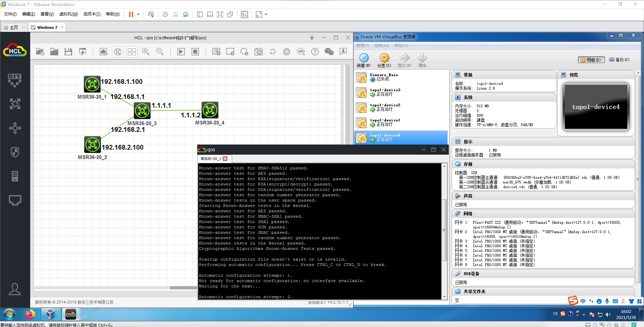The height and width of the screenshot is (327, 644).
Task: Select topo1-device3 VM in VirtualBox list
Action: [401, 93]
